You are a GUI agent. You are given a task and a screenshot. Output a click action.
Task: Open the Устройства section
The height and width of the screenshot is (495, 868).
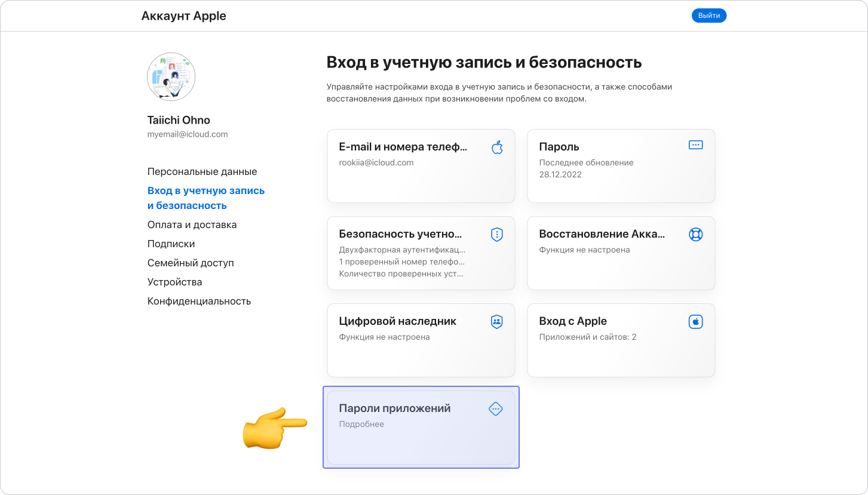(174, 282)
